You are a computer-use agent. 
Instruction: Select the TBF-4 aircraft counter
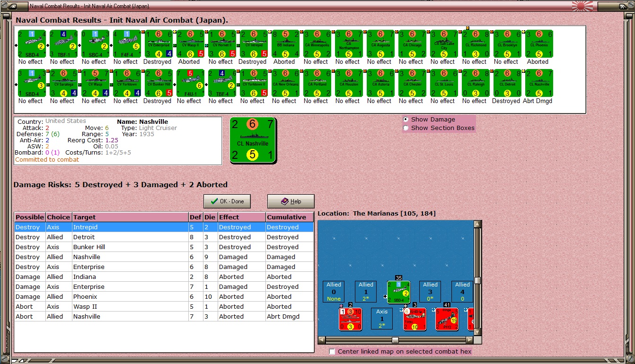(221, 83)
